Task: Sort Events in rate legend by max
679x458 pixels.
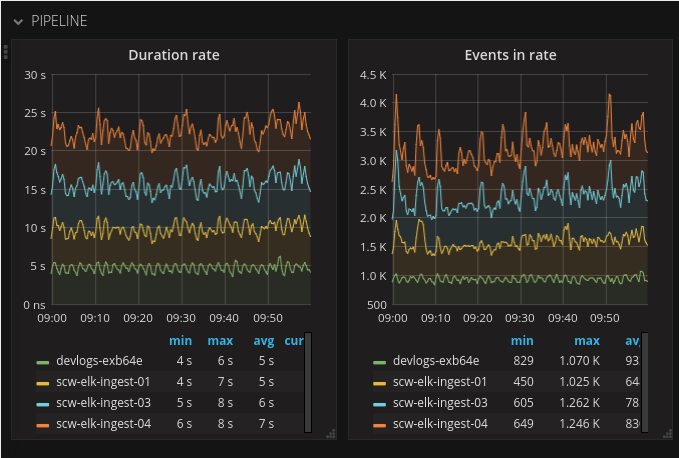Action: (x=587, y=341)
